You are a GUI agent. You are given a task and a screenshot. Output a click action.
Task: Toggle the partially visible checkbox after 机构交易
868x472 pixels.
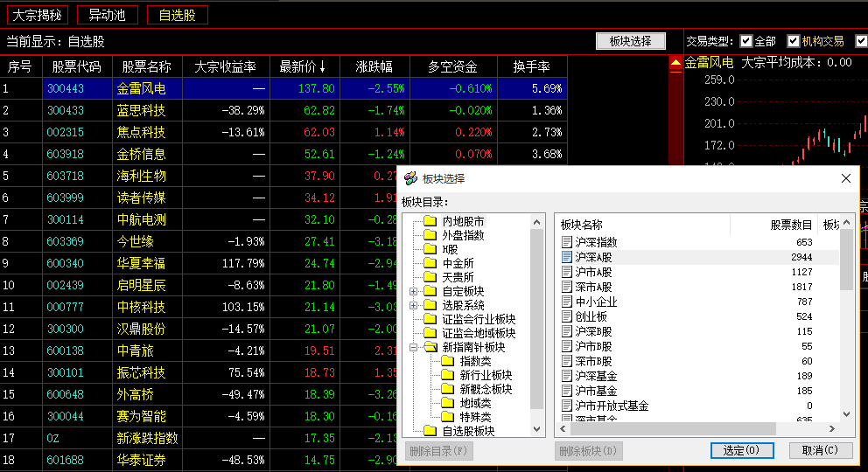[861, 41]
